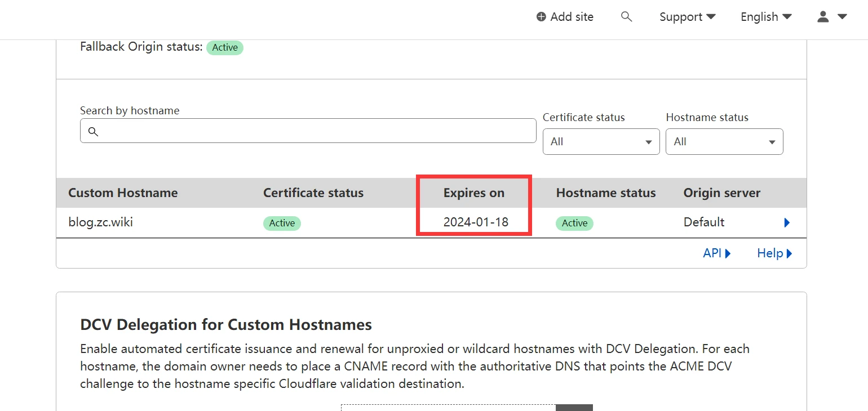The image size is (868, 411).
Task: Open the Hostname status filter dropdown
Action: (x=724, y=142)
